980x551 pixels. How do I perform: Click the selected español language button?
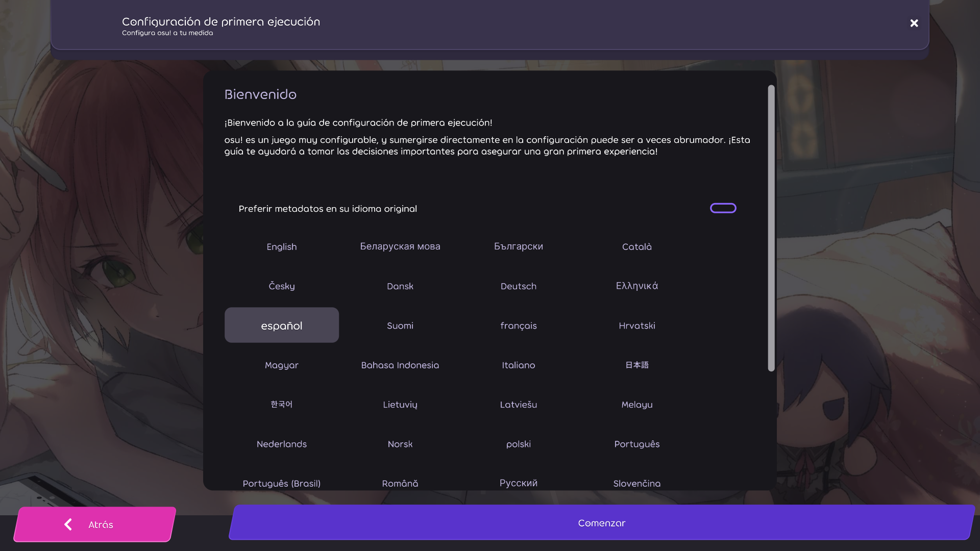(282, 325)
